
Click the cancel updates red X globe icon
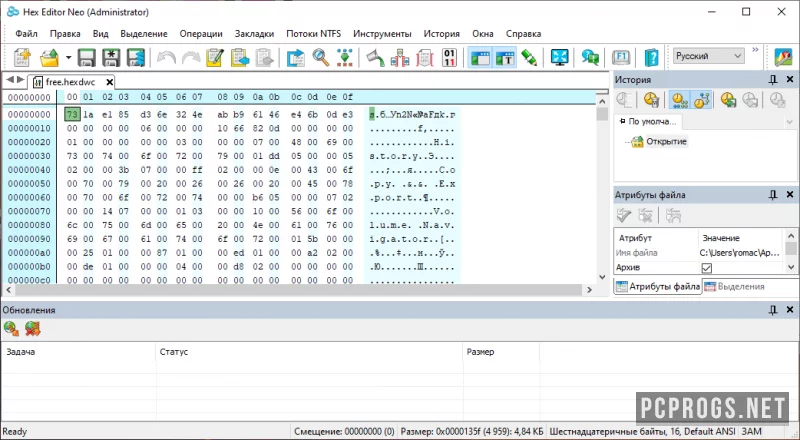[32, 329]
